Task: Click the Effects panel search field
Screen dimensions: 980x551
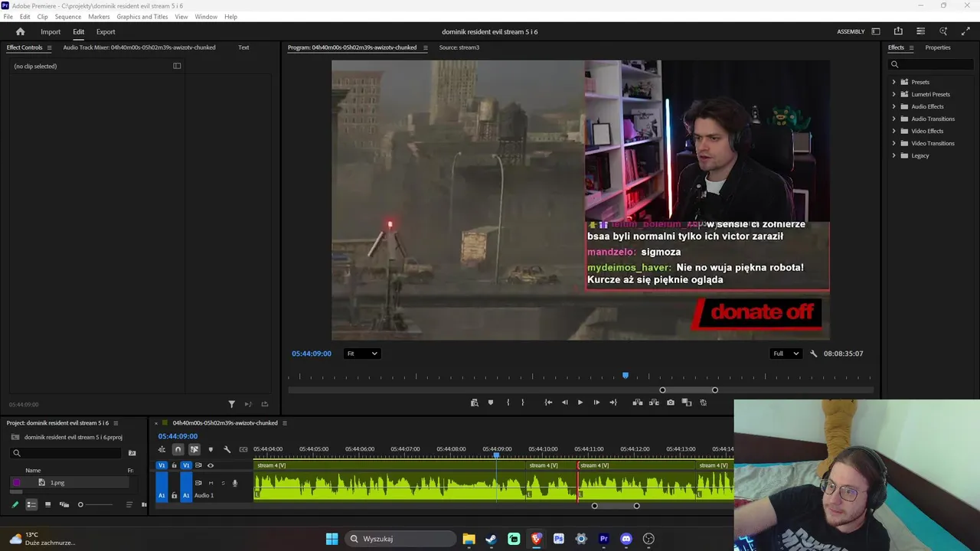Action: pyautogui.click(x=932, y=64)
